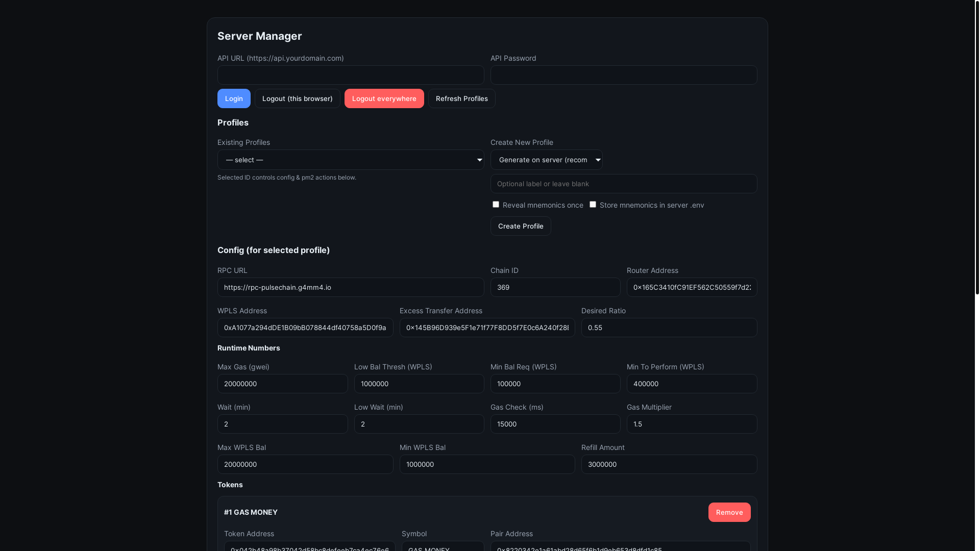Click the page vertical scrollbar thumb
This screenshot has width=980, height=551.
[977, 147]
